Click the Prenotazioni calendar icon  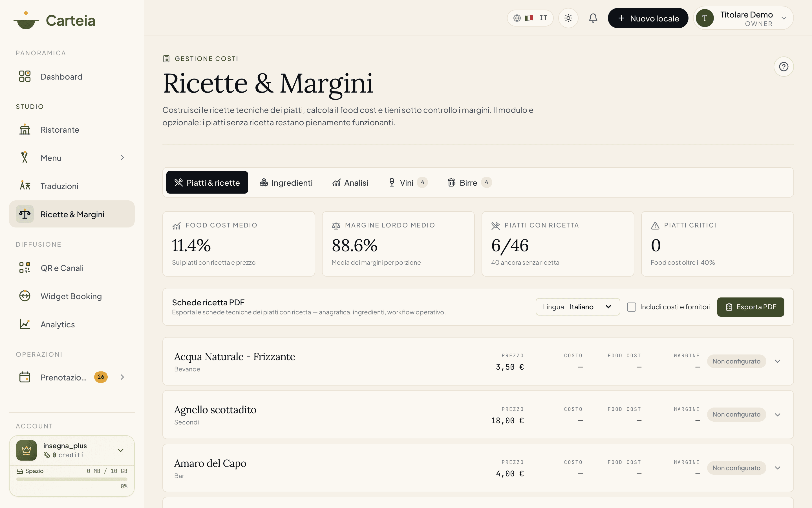[x=25, y=377]
